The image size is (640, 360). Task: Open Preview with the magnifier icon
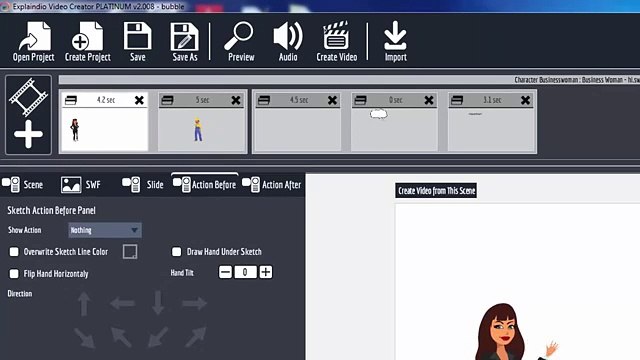pos(240,41)
